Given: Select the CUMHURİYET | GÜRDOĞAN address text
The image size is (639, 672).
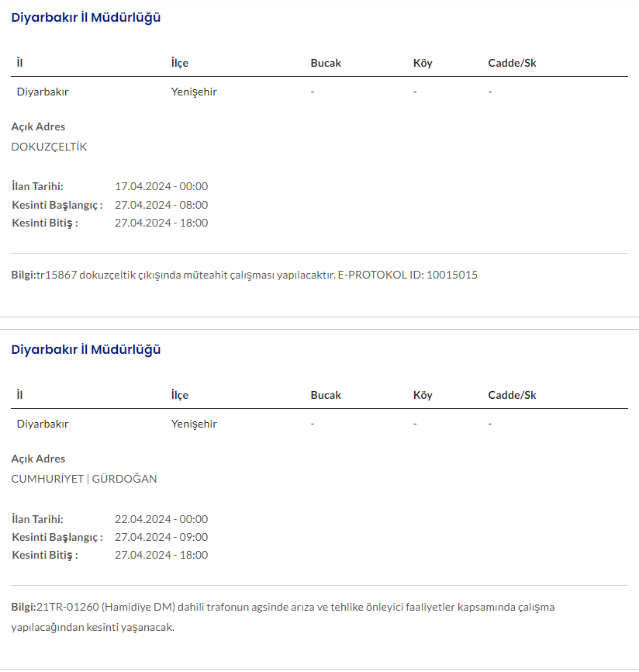Looking at the screenshot, I should [x=84, y=479].
